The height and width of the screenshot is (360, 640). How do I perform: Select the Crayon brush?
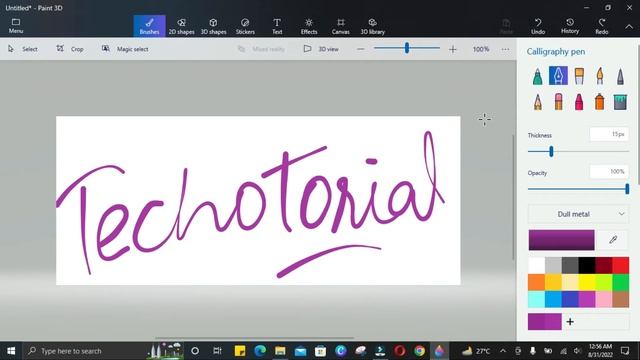click(579, 101)
